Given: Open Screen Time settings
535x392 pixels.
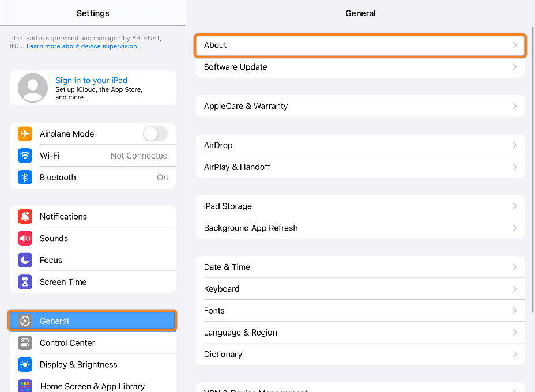Looking at the screenshot, I should (93, 282).
